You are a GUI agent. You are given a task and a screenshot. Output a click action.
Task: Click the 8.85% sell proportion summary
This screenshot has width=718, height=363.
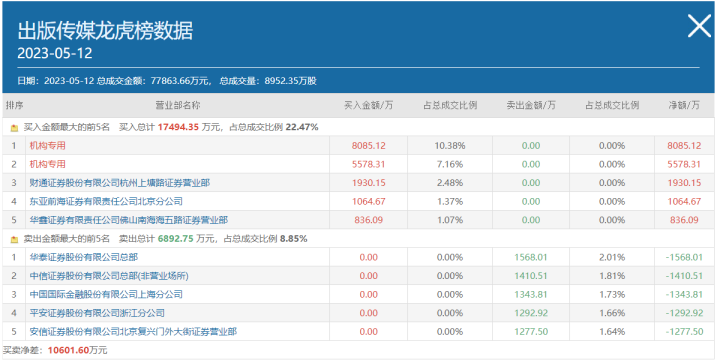click(294, 238)
